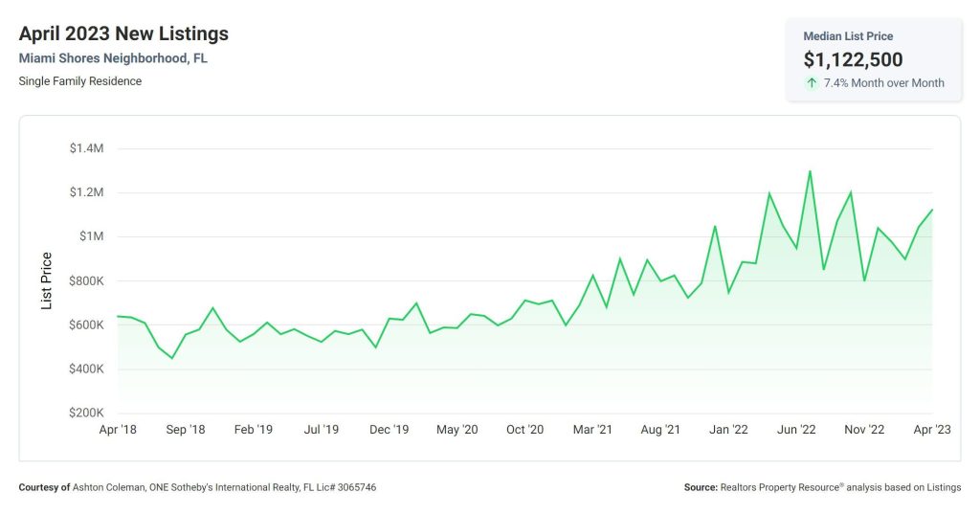Click the Sep '18 x-axis label
This screenshot has height=514, width=980.
coord(186,430)
